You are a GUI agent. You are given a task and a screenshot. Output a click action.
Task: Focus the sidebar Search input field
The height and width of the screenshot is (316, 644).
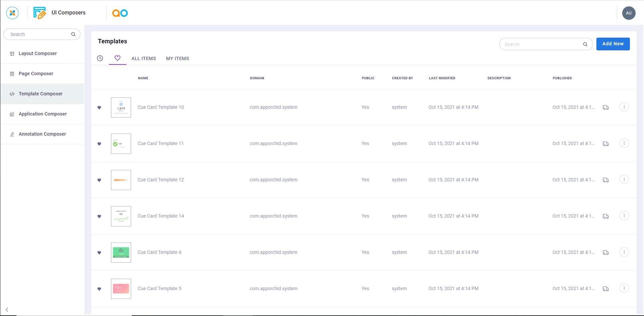(x=39, y=34)
